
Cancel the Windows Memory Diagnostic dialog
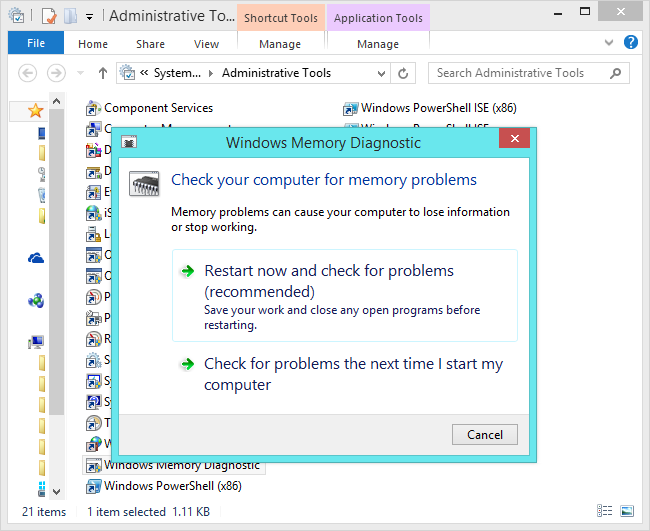pyautogui.click(x=485, y=434)
